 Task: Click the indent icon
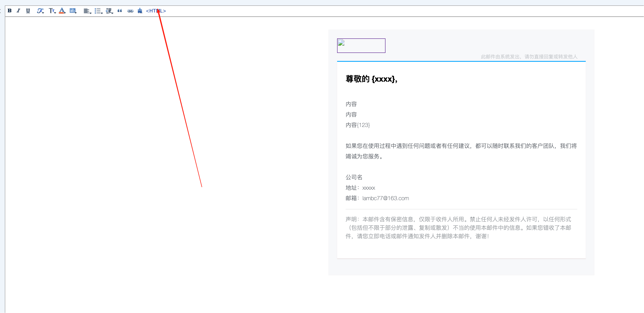(x=109, y=11)
